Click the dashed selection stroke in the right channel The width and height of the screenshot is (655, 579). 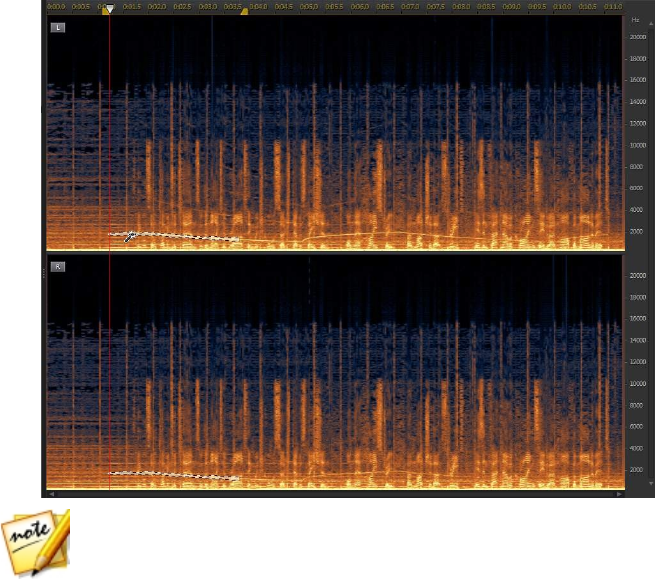coord(174,475)
